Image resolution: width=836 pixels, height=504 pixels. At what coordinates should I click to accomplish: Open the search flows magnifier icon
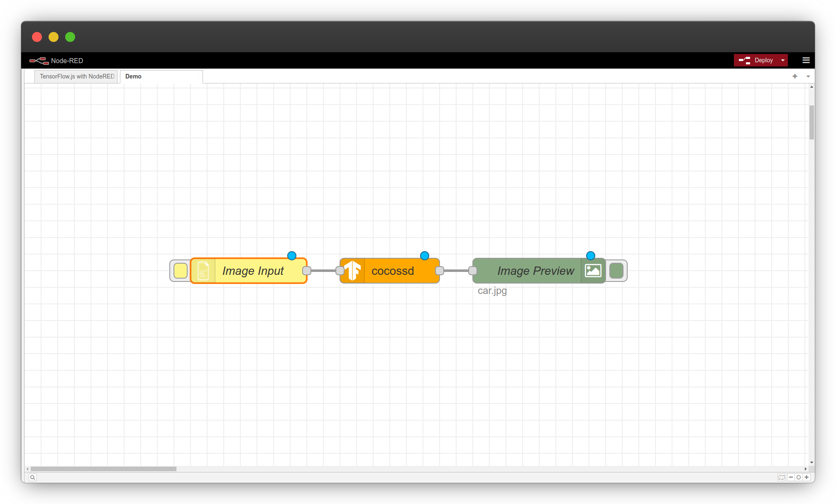tap(32, 477)
